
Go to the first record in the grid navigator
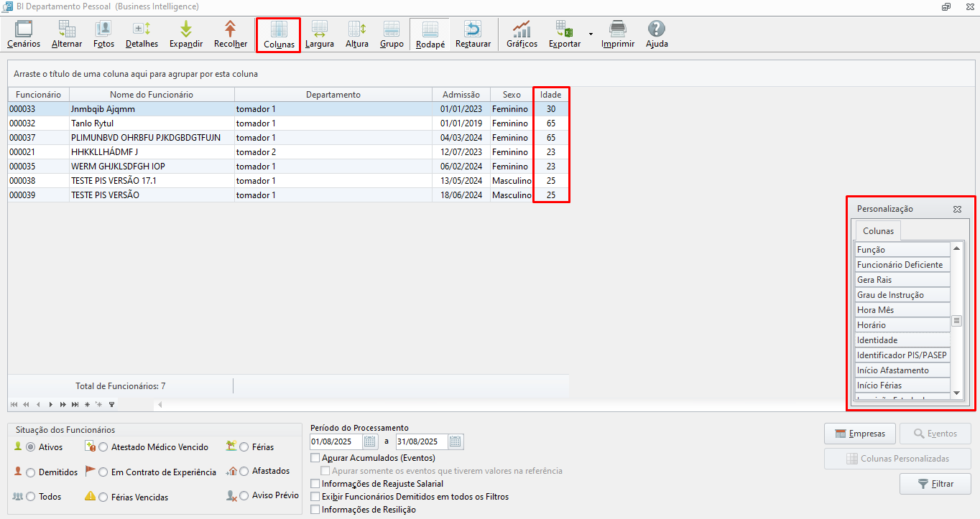click(15, 405)
